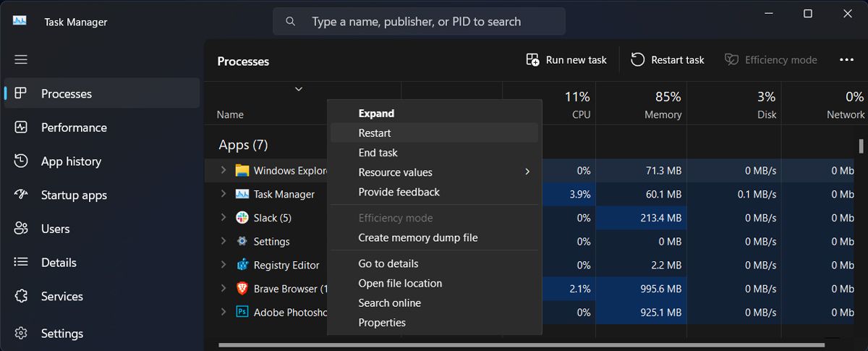
Task: Open App history from the sidebar
Action: [x=71, y=161]
